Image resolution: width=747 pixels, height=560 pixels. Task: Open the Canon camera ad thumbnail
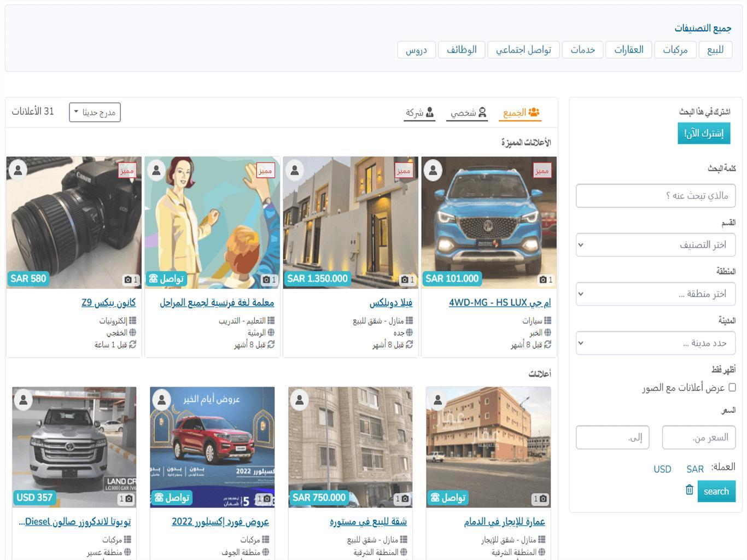(x=74, y=223)
